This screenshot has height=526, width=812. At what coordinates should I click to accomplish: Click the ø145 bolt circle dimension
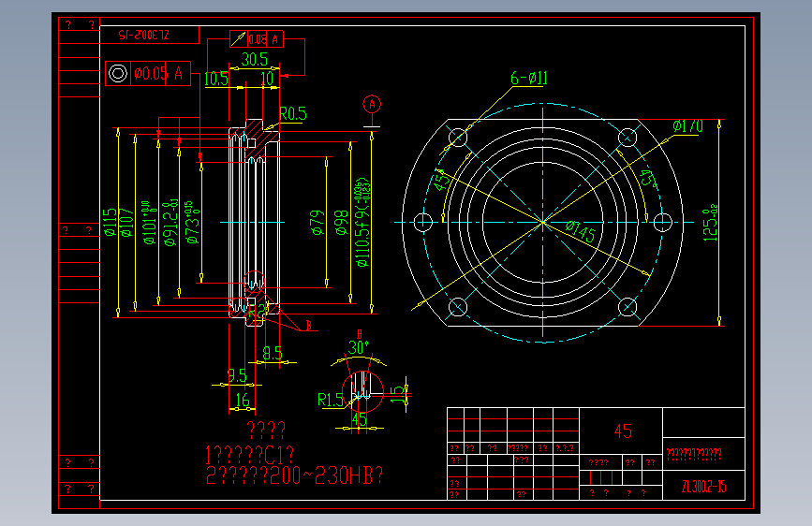tap(581, 231)
